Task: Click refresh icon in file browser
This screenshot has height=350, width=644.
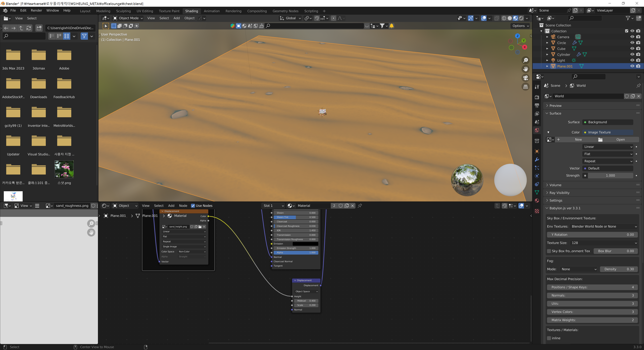Action: click(29, 28)
